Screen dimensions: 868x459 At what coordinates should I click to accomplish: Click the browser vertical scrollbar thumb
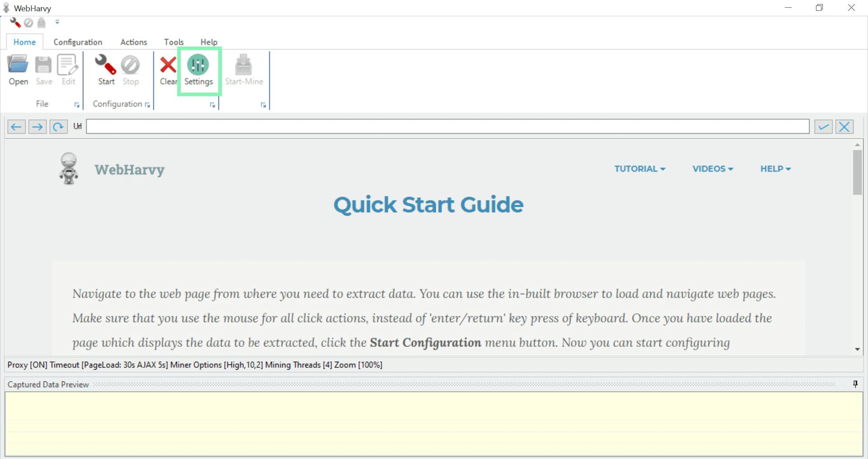[x=857, y=172]
